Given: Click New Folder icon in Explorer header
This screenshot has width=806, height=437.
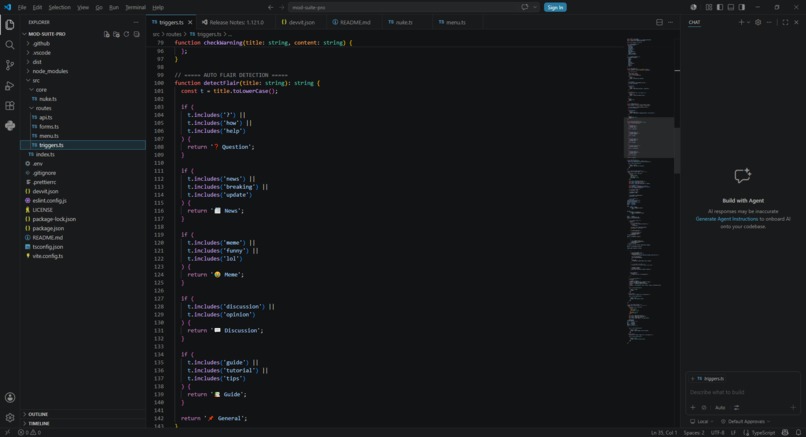Looking at the screenshot, I should 116,34.
